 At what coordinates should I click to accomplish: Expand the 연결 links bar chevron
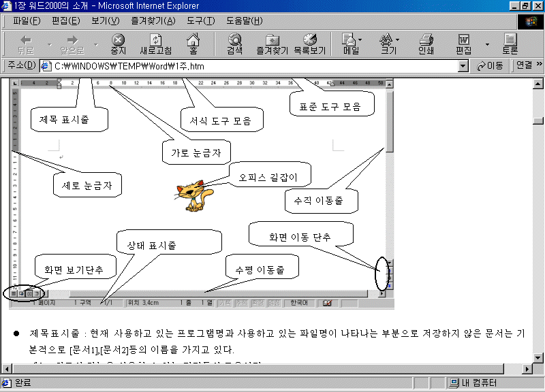point(540,63)
